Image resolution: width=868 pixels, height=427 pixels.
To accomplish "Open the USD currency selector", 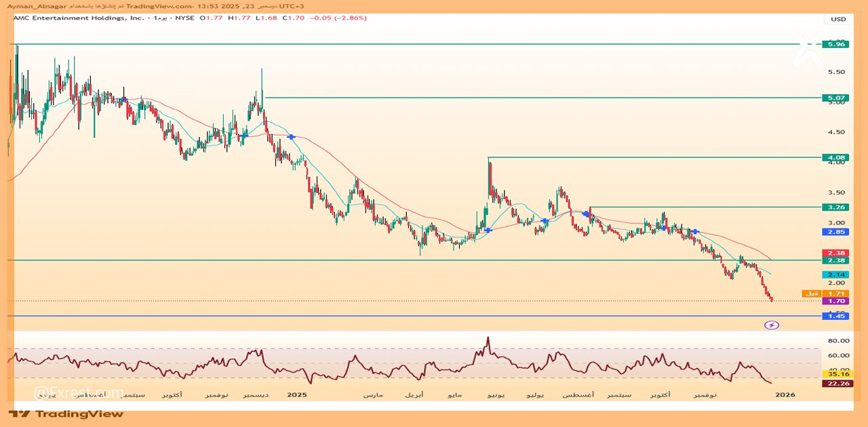I will pos(838,19).
